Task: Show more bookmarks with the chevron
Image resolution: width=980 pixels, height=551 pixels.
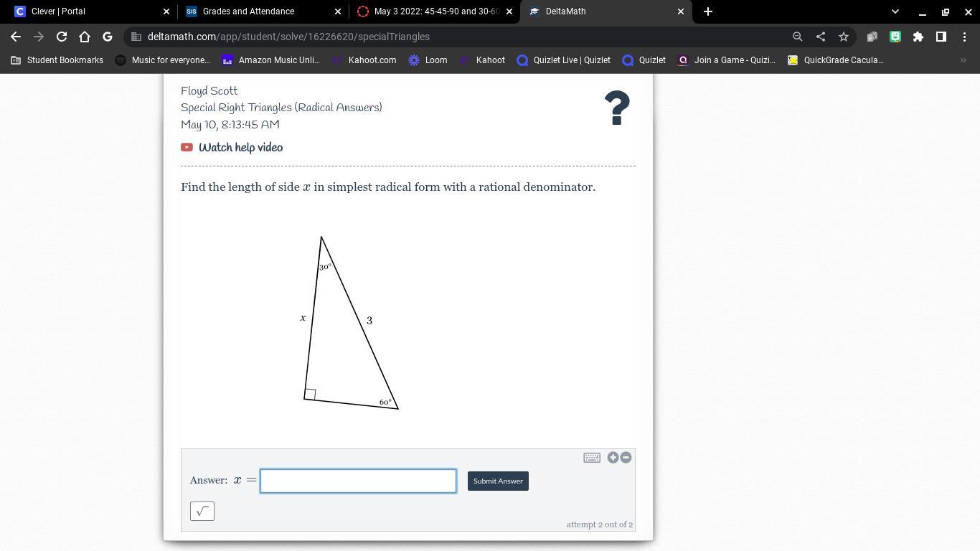Action: [963, 60]
